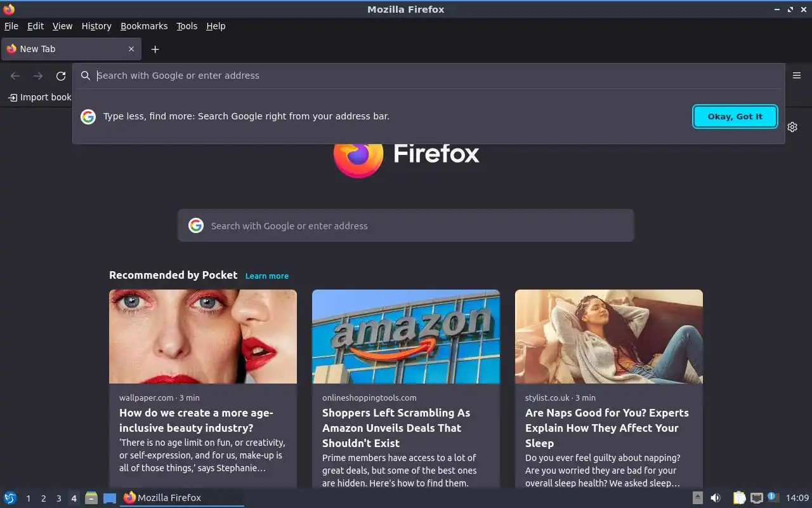Open the taskbar start menu icon
Image resolution: width=812 pixels, height=508 pixels.
coord(10,498)
